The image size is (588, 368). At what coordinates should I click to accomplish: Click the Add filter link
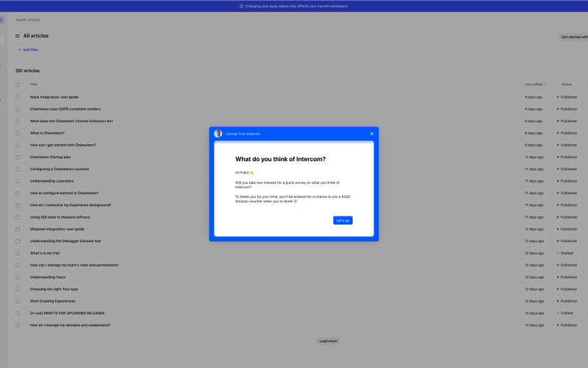(x=29, y=49)
